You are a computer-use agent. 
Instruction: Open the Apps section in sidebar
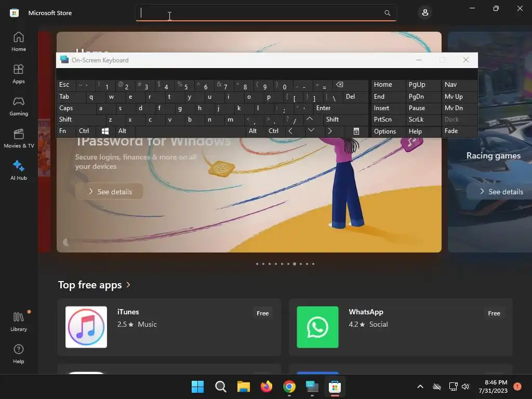tap(19, 74)
